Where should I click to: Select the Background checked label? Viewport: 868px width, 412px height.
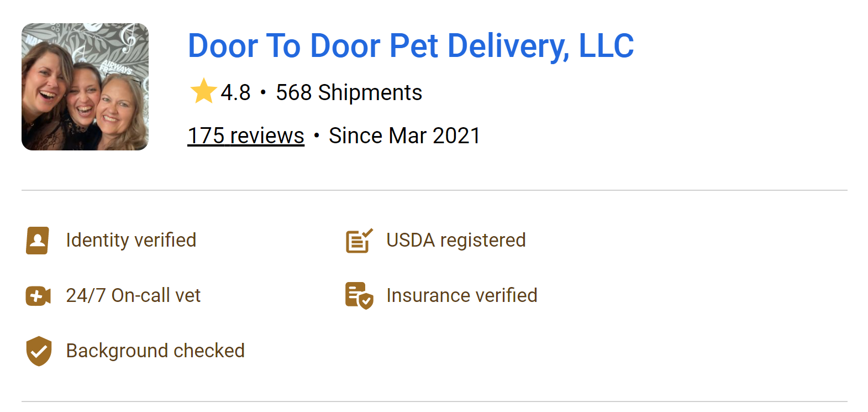point(155,351)
